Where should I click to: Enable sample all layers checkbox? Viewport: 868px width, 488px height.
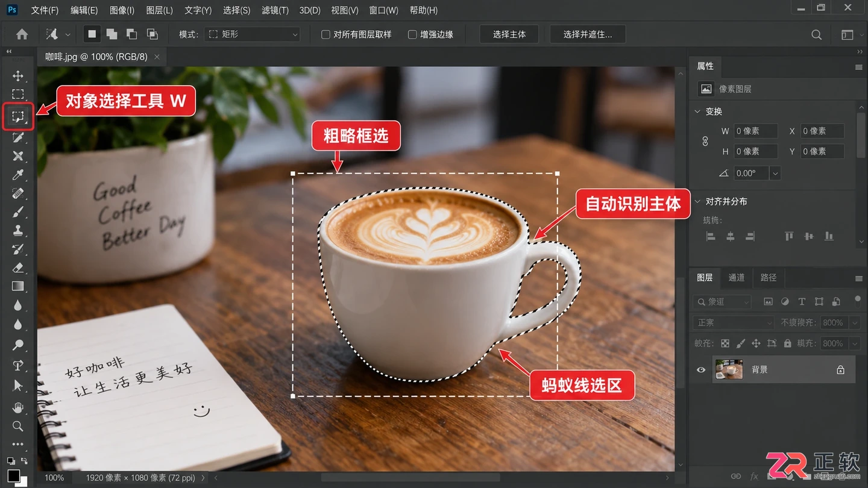[325, 34]
